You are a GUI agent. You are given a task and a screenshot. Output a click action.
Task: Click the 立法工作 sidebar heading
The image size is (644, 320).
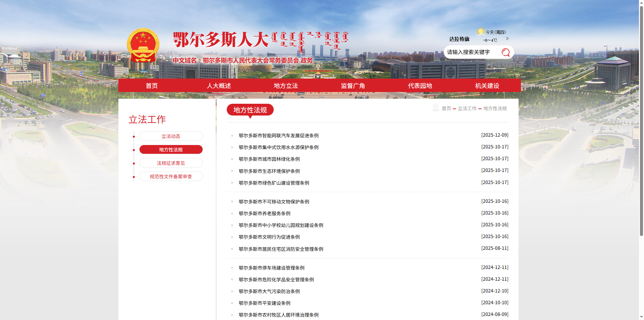click(147, 120)
